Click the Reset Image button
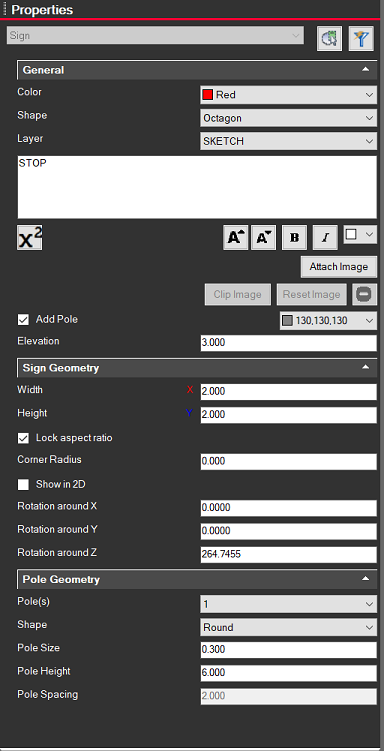 point(311,294)
